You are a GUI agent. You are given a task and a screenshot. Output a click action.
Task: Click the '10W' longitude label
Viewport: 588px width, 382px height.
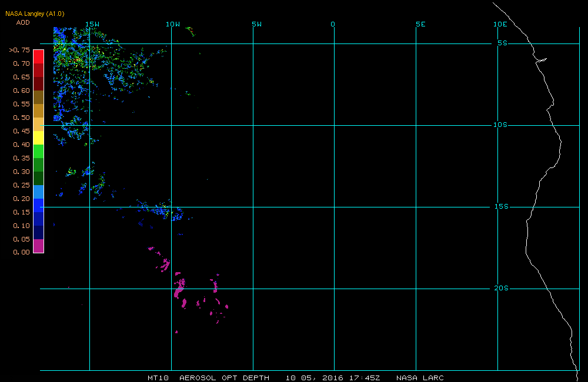[x=173, y=24]
